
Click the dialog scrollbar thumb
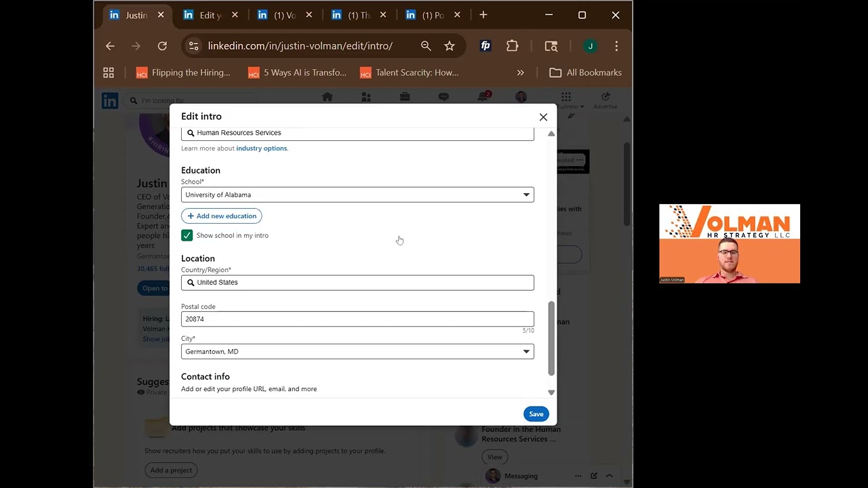point(551,338)
